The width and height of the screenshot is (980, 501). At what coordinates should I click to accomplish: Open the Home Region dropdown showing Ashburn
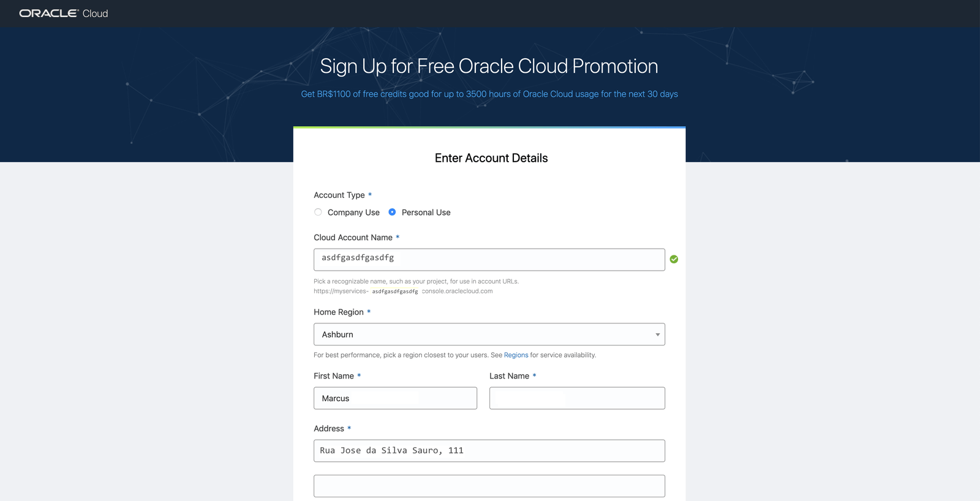tap(489, 334)
